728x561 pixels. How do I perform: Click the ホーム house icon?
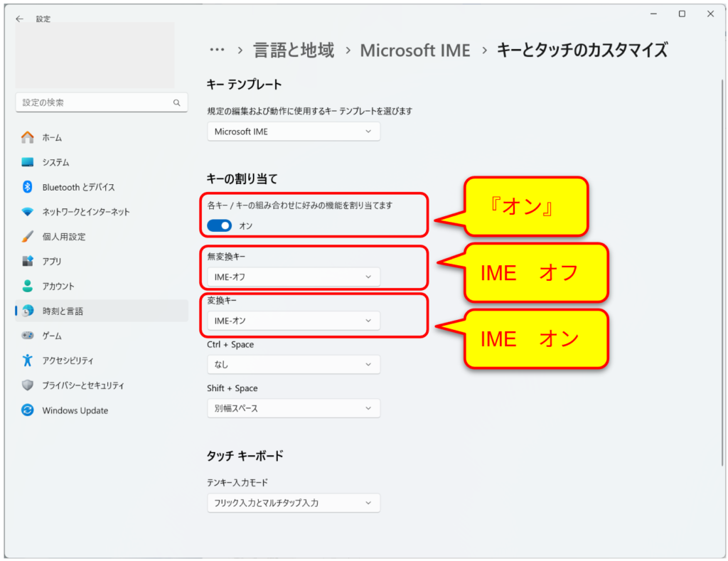(28, 137)
